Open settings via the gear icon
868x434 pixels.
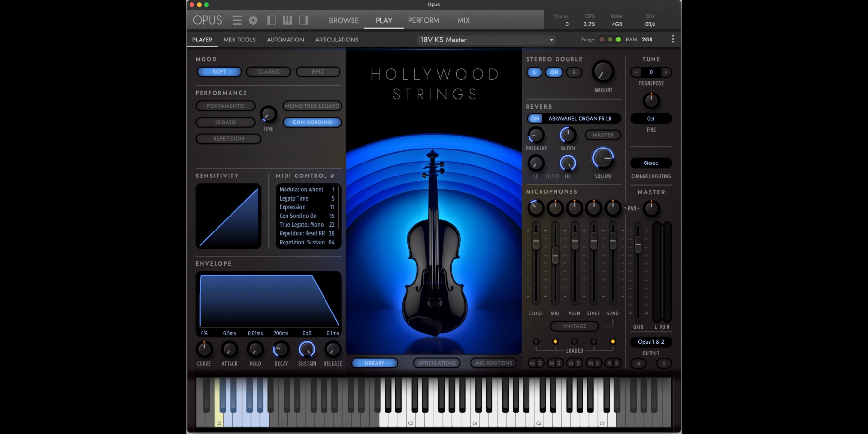[252, 20]
